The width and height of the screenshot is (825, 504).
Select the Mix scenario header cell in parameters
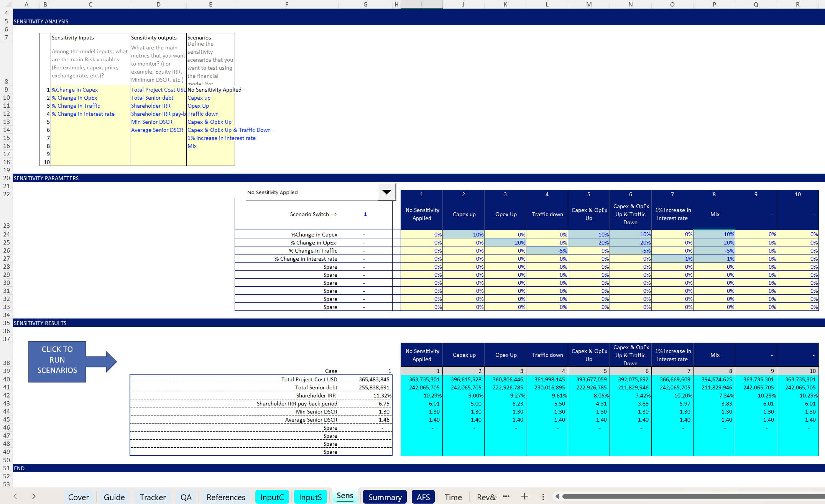(714, 214)
